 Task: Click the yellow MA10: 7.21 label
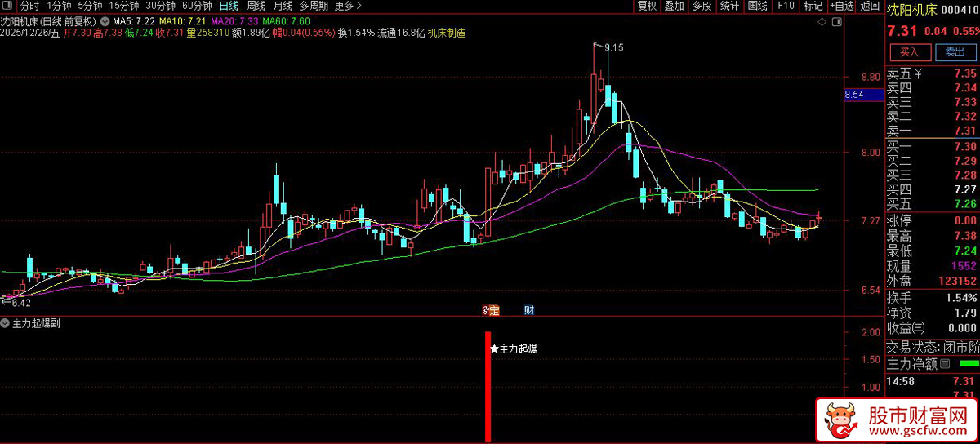[184, 20]
